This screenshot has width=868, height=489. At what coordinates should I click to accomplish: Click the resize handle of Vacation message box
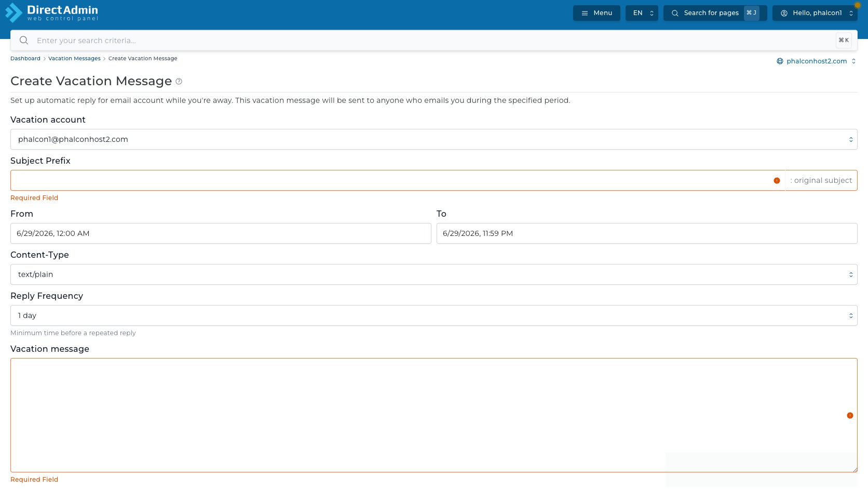pos(855,469)
